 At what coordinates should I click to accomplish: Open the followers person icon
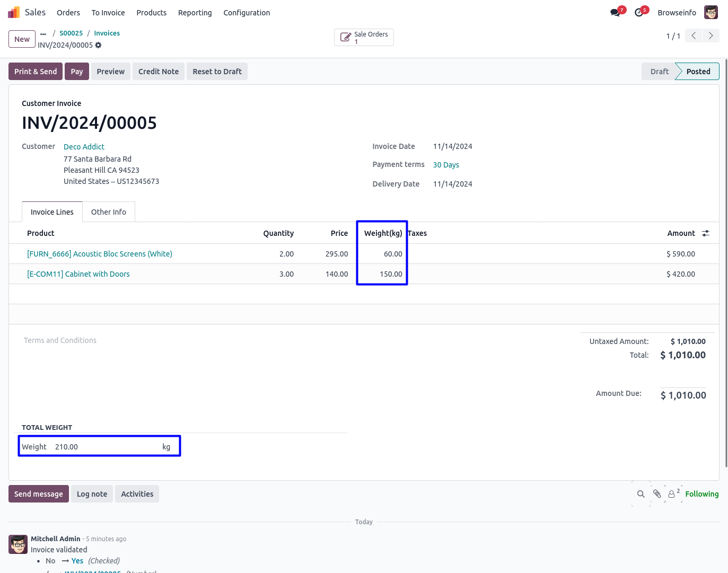point(672,494)
